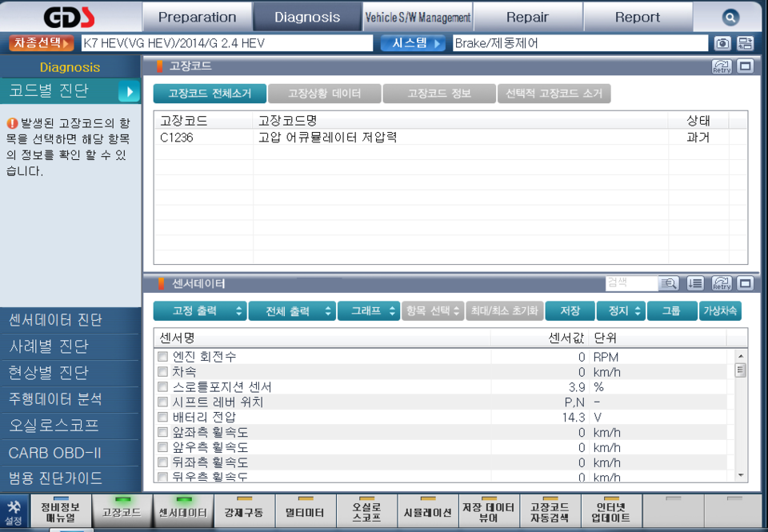The height and width of the screenshot is (532, 768).
Task: Click 강제구동 in bottom toolbar
Action: click(245, 511)
